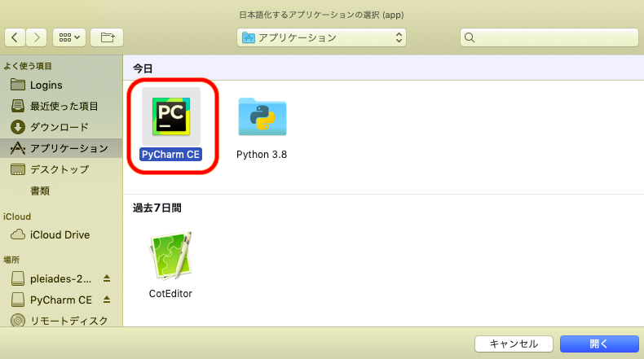Open 最近使った項目 in the sidebar

[61, 106]
